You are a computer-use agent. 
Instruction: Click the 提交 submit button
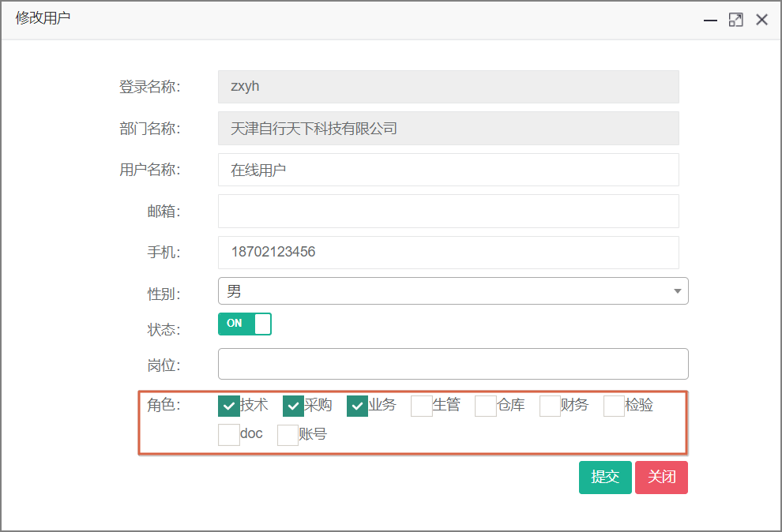point(605,478)
